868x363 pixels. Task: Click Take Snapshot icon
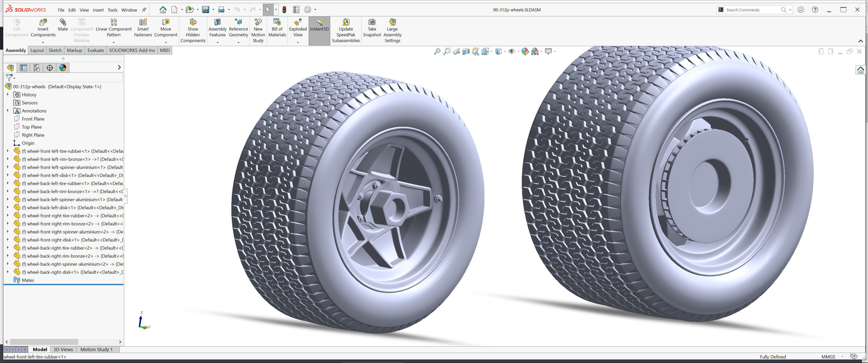pos(372,22)
